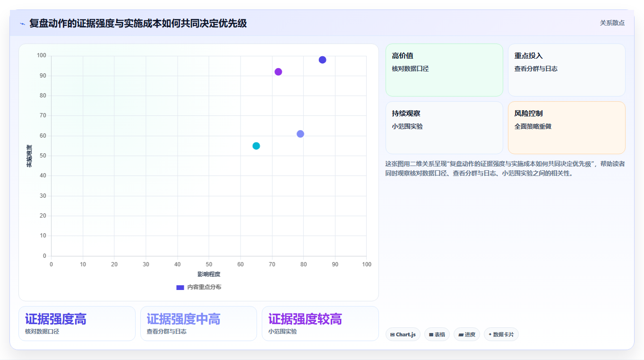Screen dimensions: 644x360
Task: Open the 持续观察 card
Action: pyautogui.click(x=444, y=128)
